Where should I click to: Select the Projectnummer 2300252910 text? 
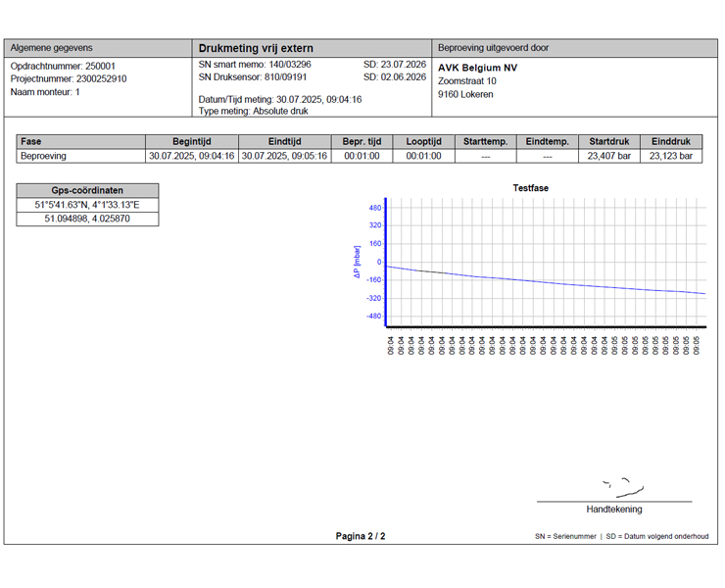pos(69,78)
